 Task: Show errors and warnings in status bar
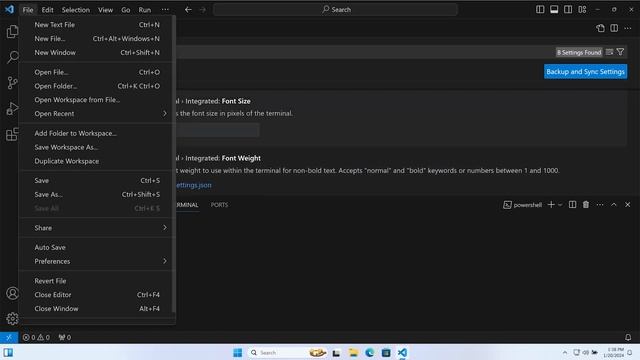(x=36, y=337)
